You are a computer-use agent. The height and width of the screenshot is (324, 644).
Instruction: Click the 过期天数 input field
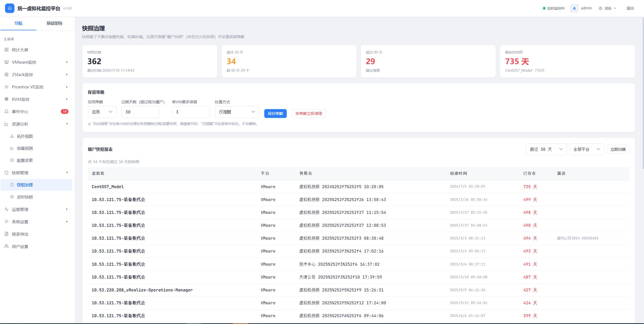point(140,112)
